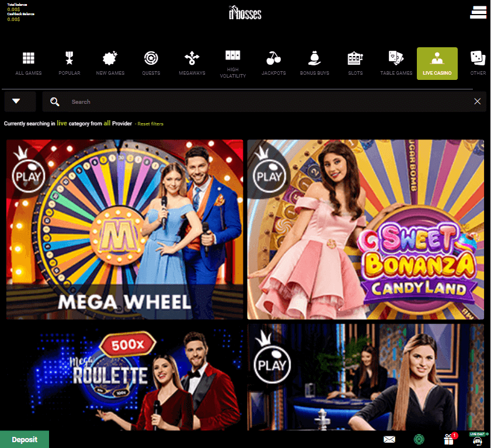Switch to the Table Games tab

tap(396, 64)
